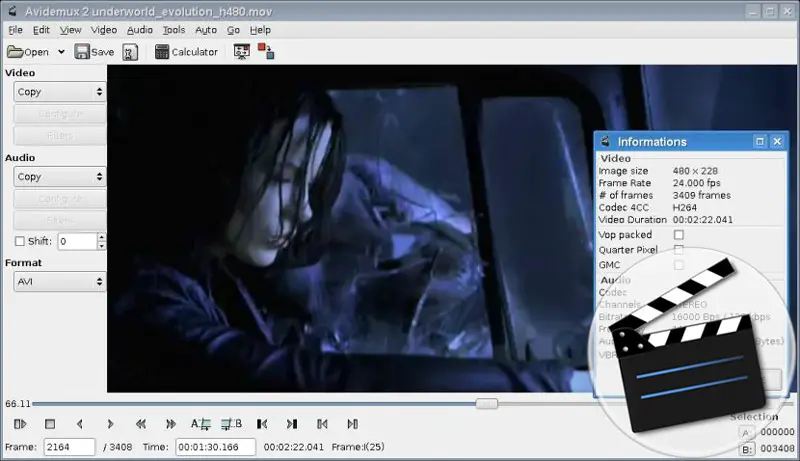Open a video file with Open button
800x461 pixels.
point(28,52)
